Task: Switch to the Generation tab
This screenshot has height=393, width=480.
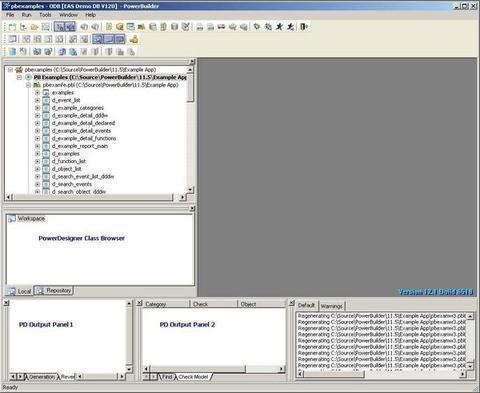Action: tap(41, 377)
